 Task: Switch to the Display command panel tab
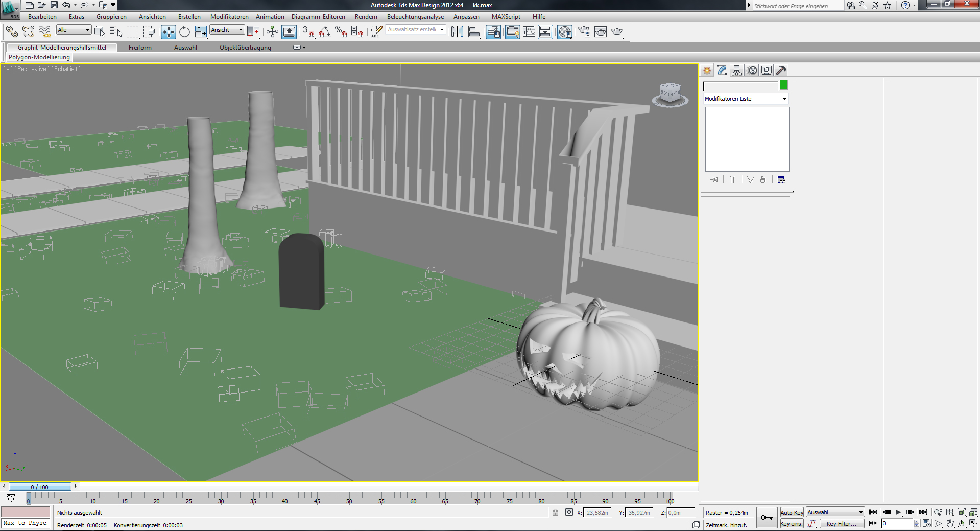click(x=767, y=71)
